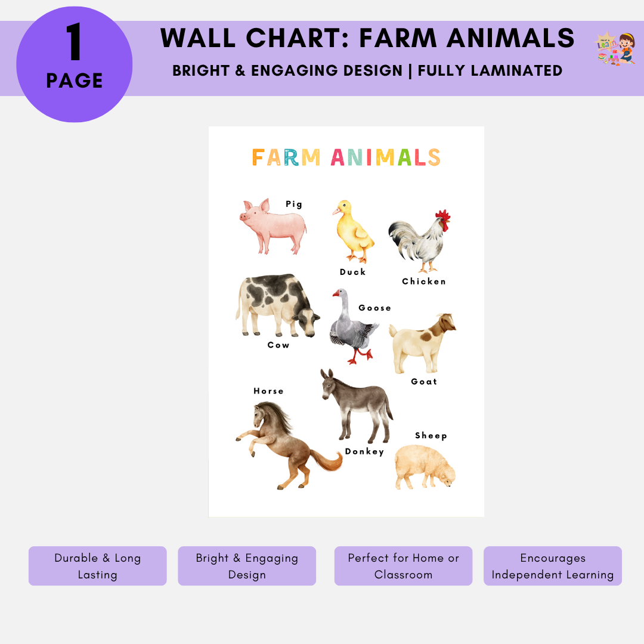This screenshot has height=644, width=644.
Task: Click the Durable & Long Lasting badge
Action: [x=98, y=566]
